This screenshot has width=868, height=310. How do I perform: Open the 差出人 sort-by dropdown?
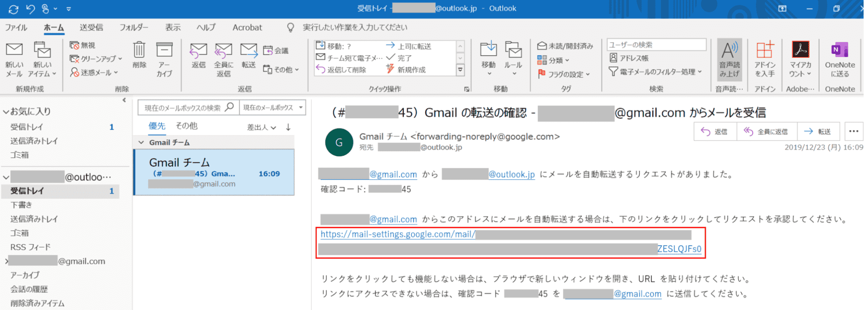[261, 127]
